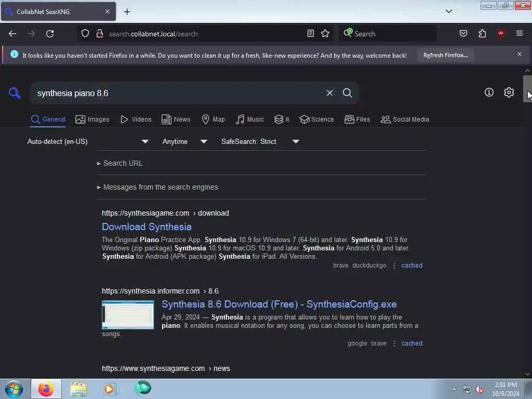Open cached version of informer.com result
Image resolution: width=532 pixels, height=399 pixels.
[412, 343]
